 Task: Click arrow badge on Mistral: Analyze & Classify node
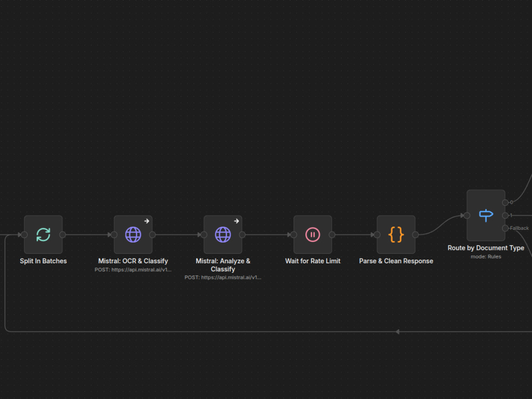[237, 221]
